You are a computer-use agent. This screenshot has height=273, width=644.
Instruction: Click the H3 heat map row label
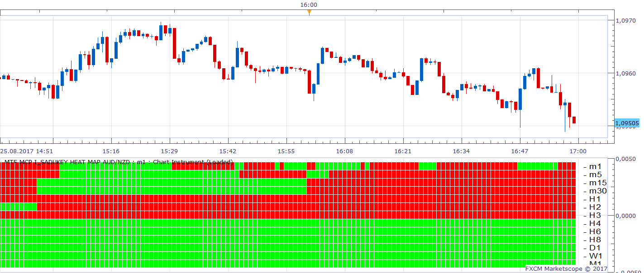[595, 216]
